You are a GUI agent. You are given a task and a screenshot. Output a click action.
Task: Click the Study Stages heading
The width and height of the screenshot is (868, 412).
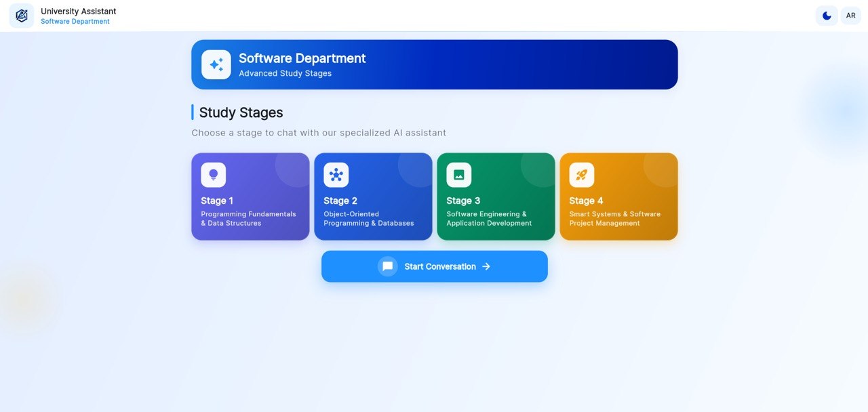241,112
